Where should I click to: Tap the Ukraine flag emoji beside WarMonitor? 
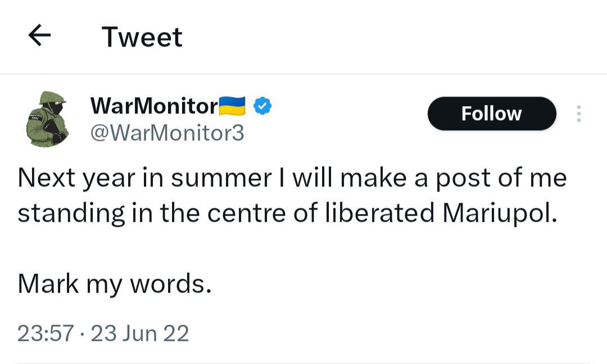232,106
